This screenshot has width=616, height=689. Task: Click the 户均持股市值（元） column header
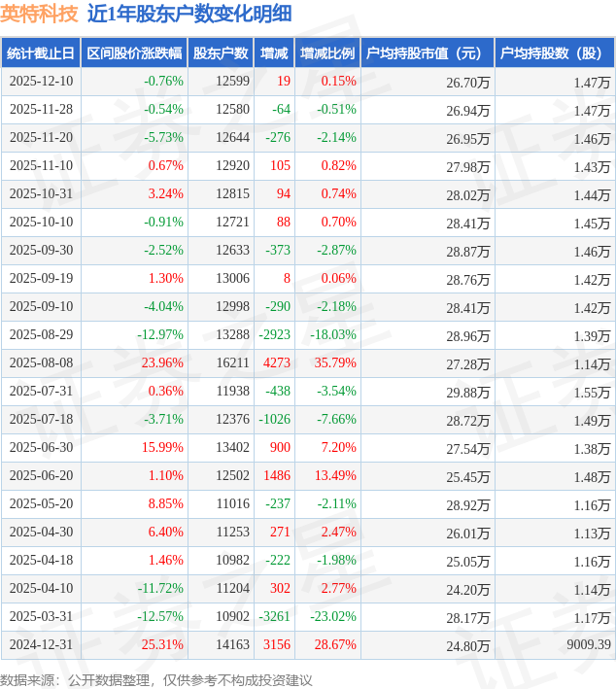(x=427, y=53)
